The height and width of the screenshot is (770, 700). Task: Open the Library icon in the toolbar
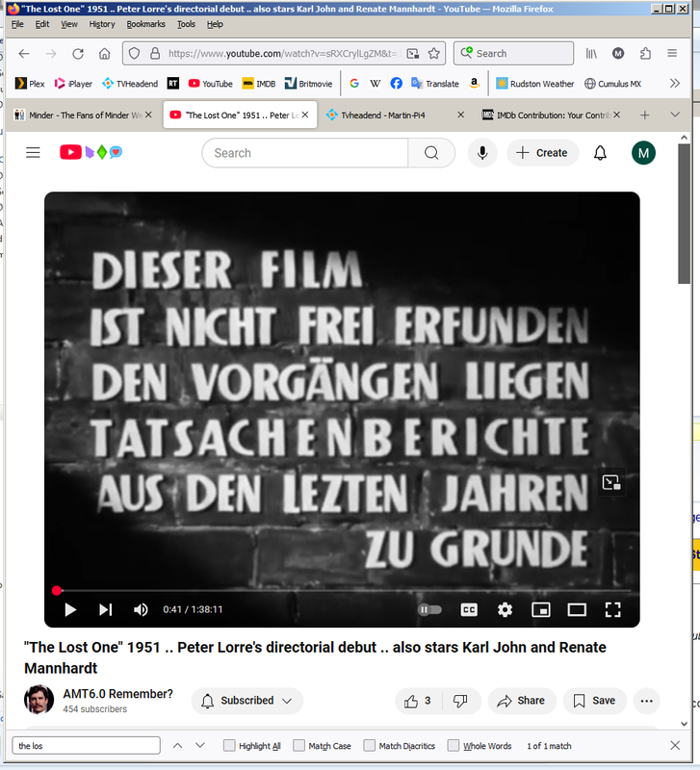[x=591, y=54]
